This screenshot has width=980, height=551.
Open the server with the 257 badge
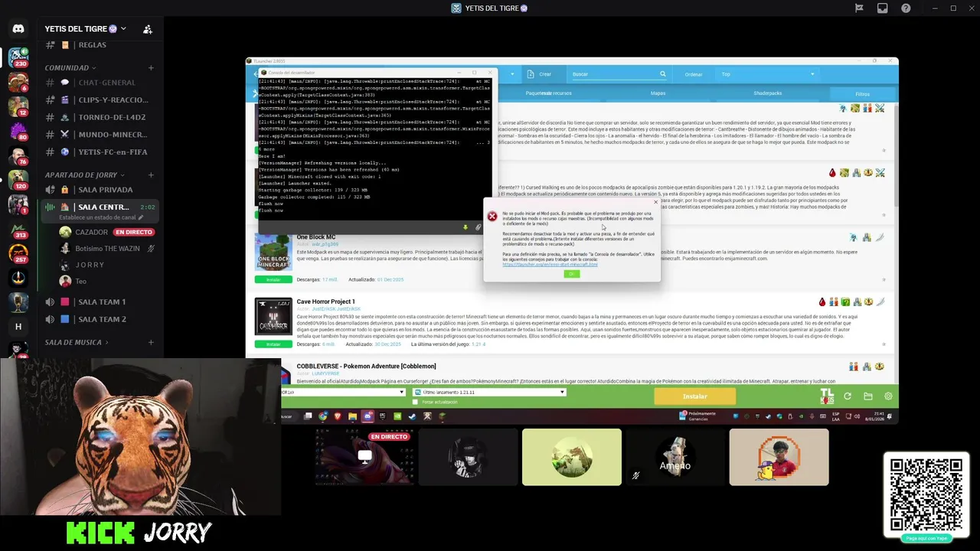[18, 253]
